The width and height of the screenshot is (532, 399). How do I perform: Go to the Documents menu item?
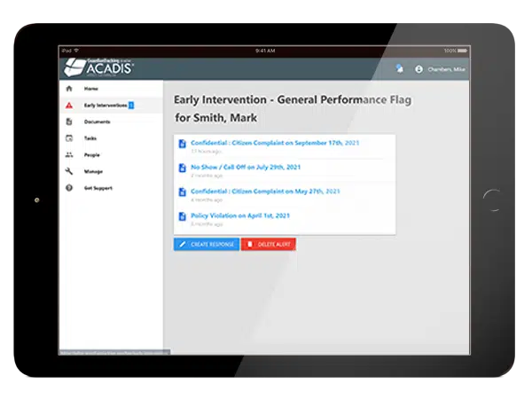97,121
